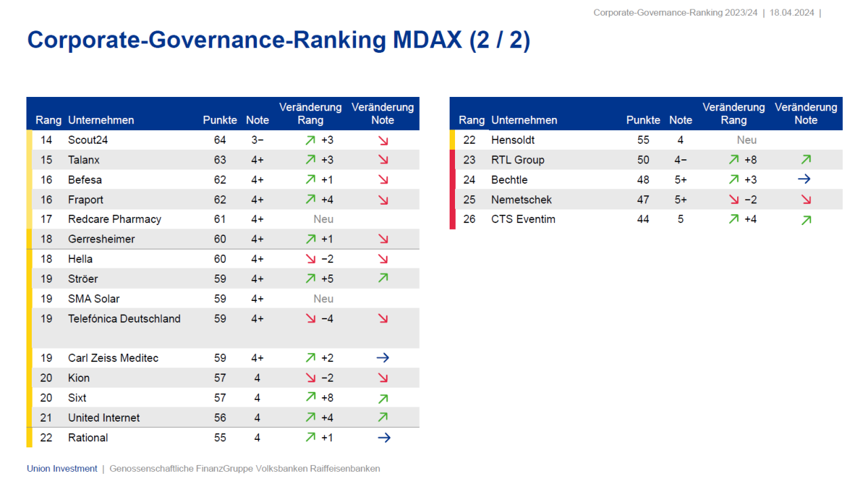Select the Hensoldt company row

(512, 140)
